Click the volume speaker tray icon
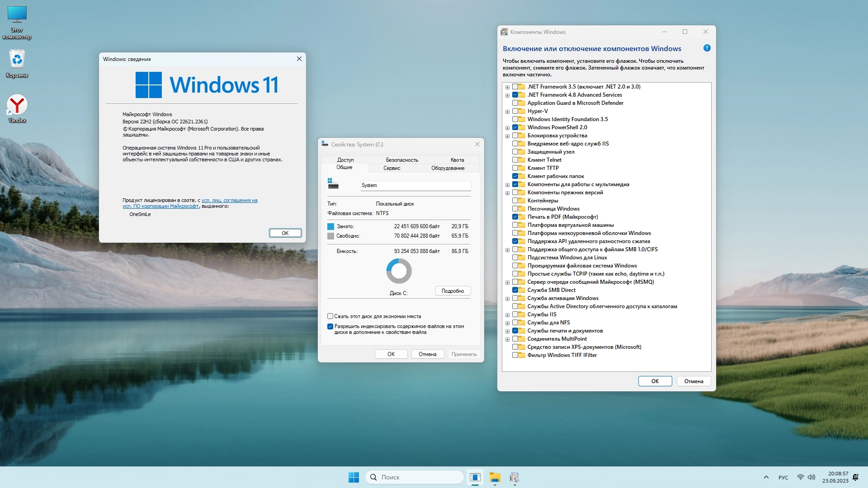Screen dimensions: 868x488 [811, 477]
